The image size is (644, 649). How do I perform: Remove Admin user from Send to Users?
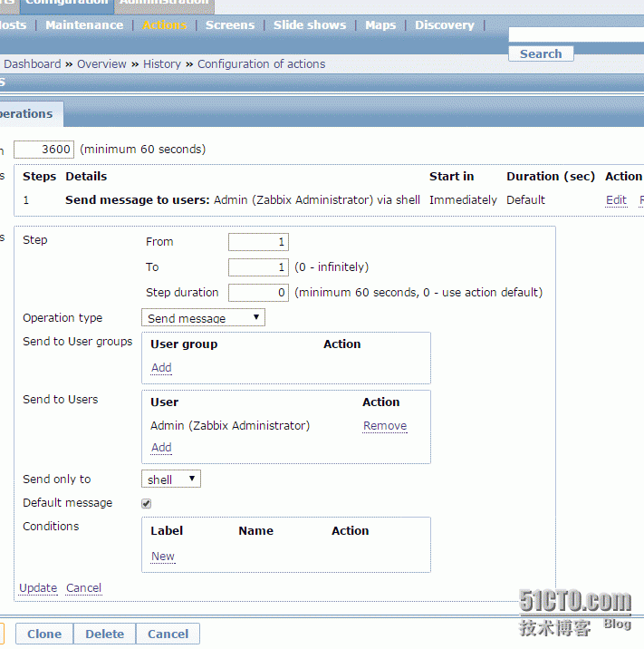tap(385, 426)
